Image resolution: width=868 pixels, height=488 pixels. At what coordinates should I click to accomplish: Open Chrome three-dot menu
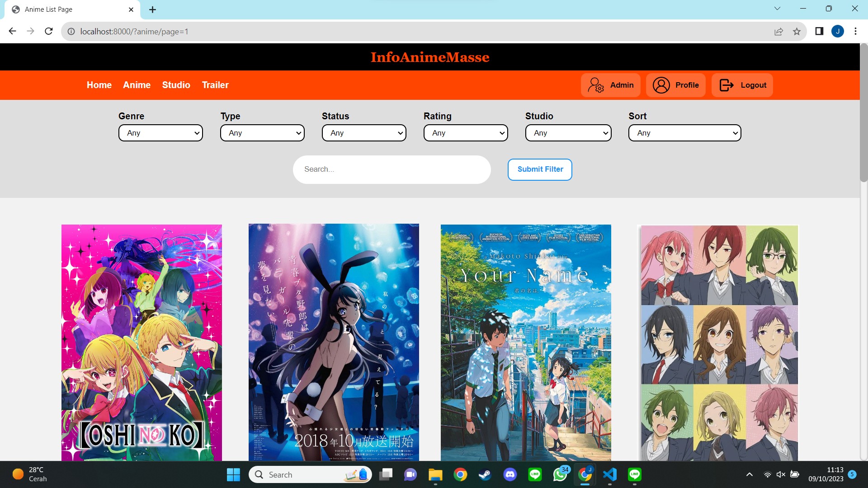[855, 31]
